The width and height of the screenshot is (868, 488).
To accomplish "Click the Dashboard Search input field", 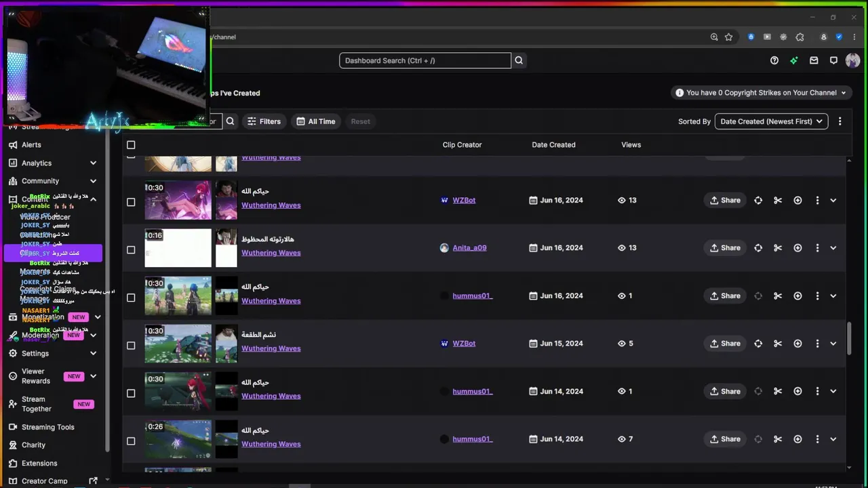I will click(425, 60).
